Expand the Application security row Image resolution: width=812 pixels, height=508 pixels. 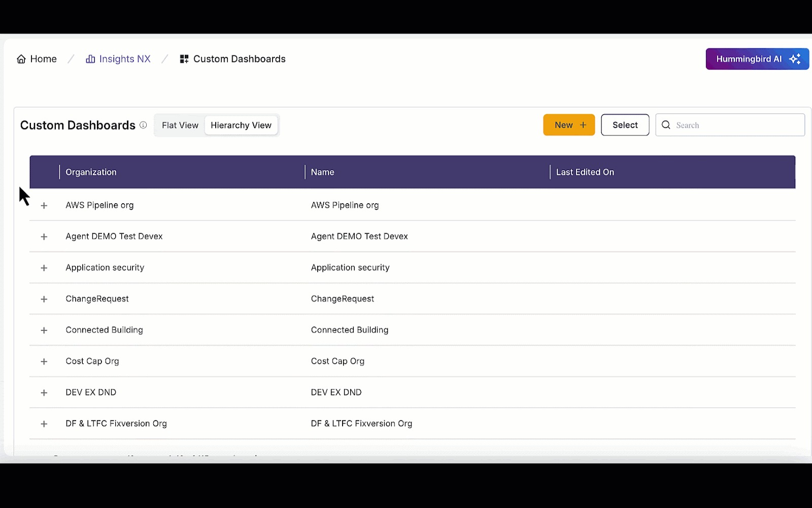tap(44, 268)
